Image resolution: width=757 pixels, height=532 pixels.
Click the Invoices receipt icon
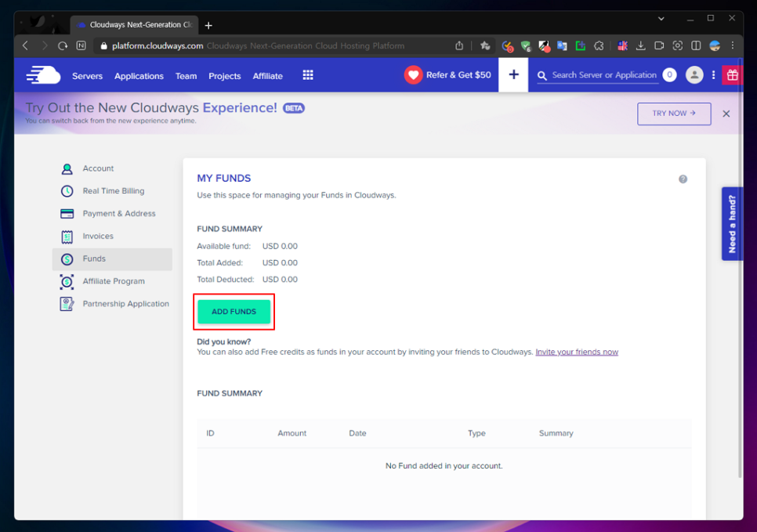coord(67,237)
